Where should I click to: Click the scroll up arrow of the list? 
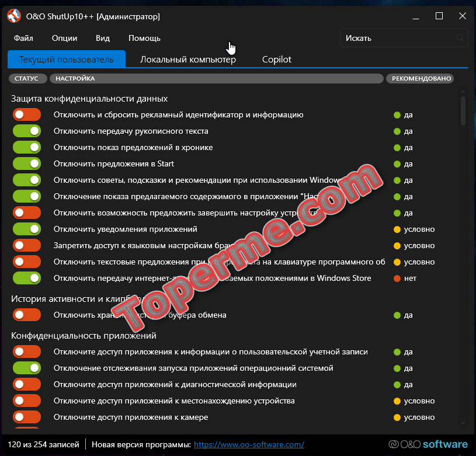463,91
